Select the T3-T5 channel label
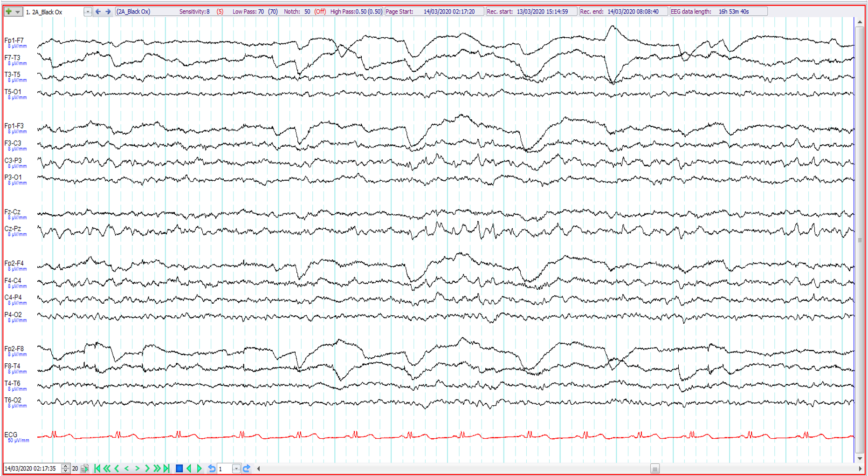Image resolution: width=868 pixels, height=476 pixels. point(13,75)
